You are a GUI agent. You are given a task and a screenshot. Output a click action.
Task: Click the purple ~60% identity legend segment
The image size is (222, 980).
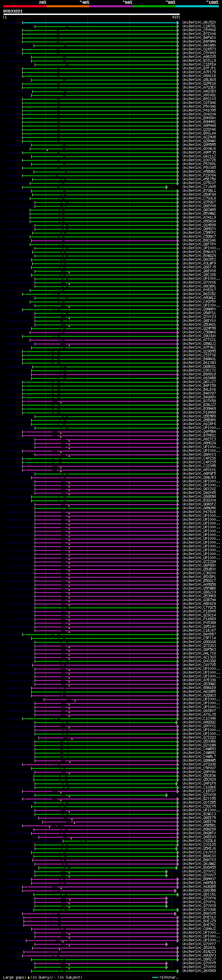click(111, 6)
